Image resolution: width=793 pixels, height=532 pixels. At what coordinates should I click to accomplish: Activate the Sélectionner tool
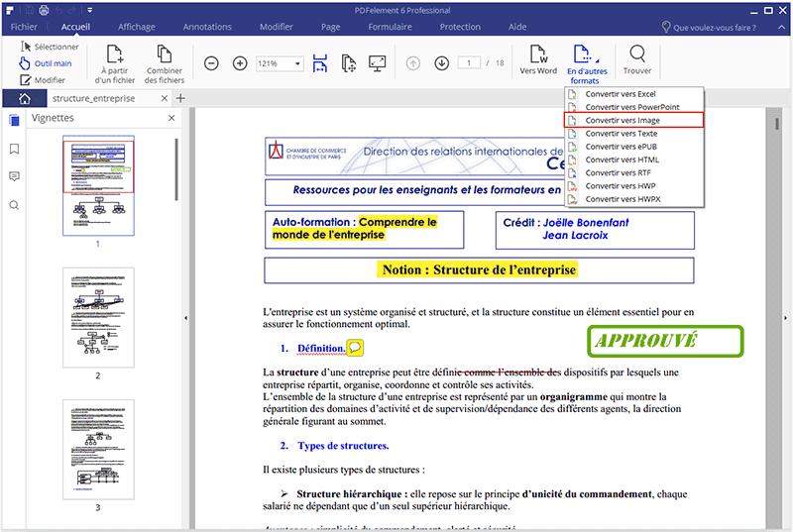pyautogui.click(x=50, y=47)
